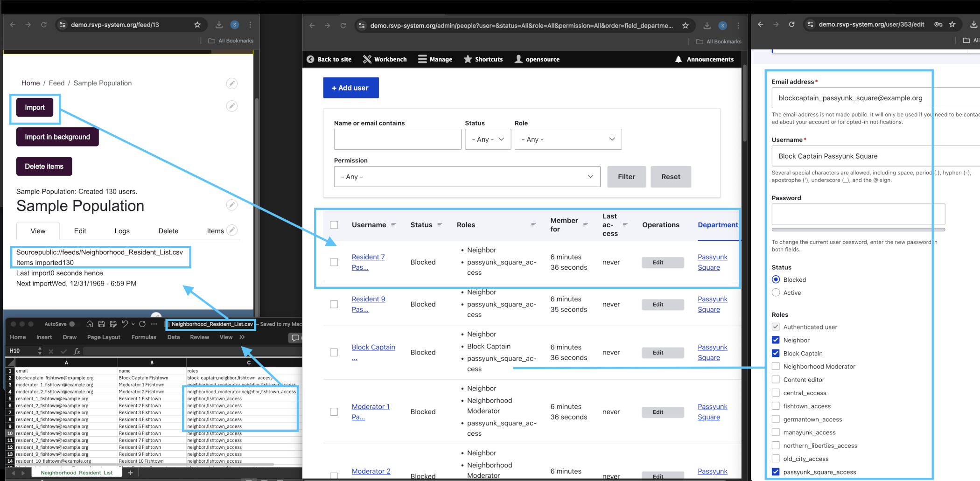The width and height of the screenshot is (980, 481).
Task: Expand the hidden Excel ribbon tabs chevron
Action: 242,337
